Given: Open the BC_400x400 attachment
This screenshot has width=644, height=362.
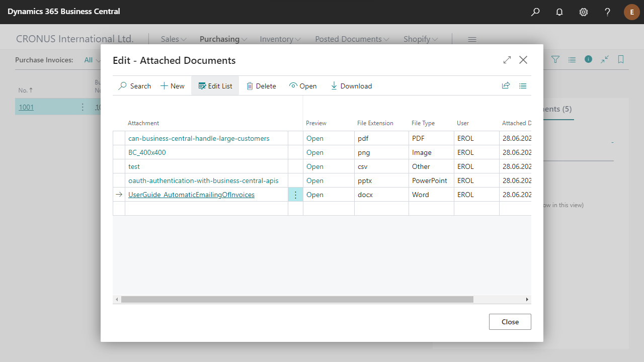Looking at the screenshot, I should tap(147, 152).
